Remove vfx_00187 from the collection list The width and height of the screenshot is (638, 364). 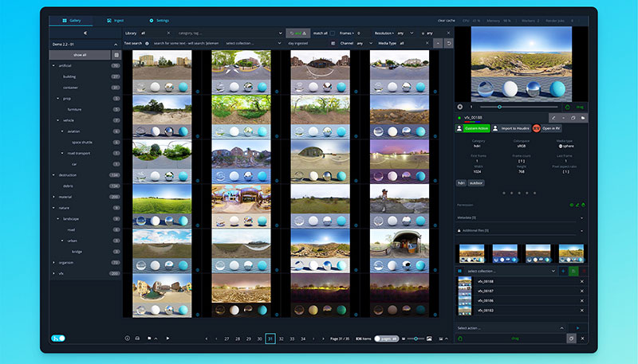(582, 291)
